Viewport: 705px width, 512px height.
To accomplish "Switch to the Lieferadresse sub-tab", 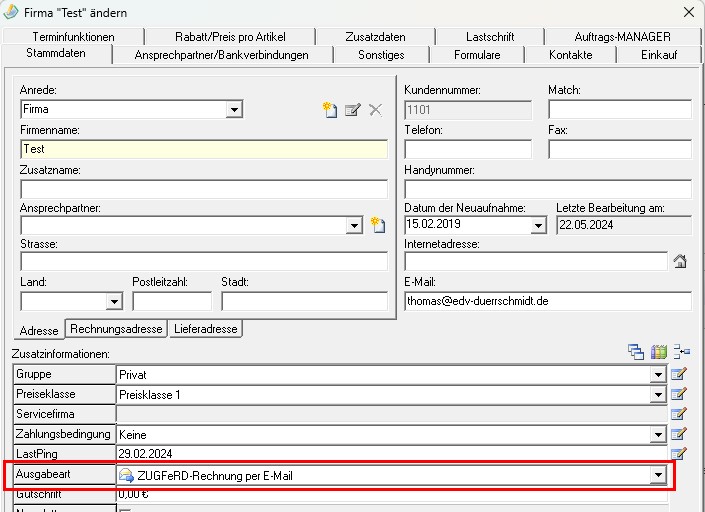I will pos(205,329).
